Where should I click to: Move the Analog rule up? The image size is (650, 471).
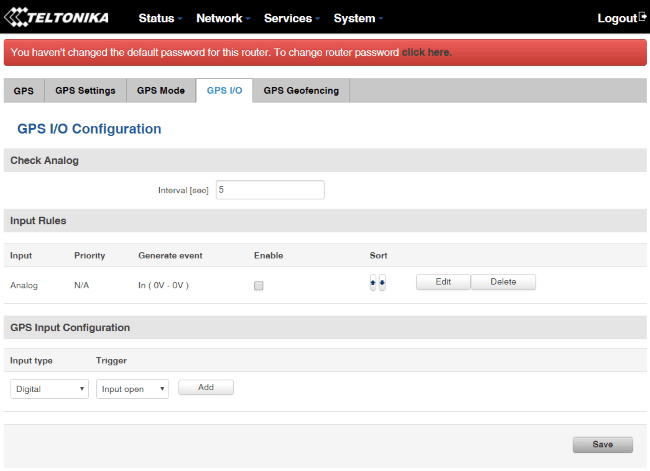(373, 283)
